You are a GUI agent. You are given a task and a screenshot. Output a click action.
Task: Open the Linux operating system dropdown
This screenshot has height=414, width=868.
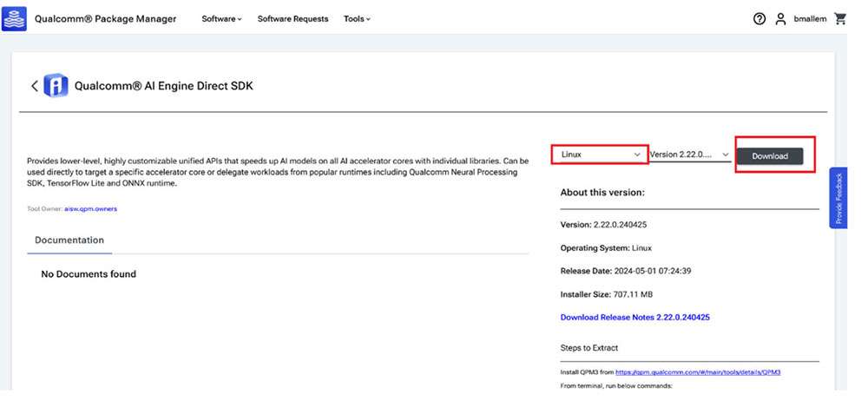tap(600, 154)
